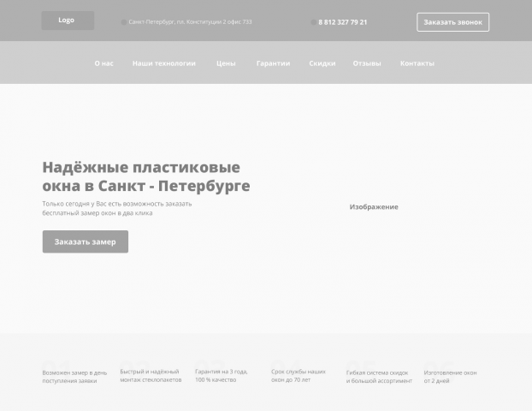Click the heading Надёжные пластиковые окна
The image size is (532, 411).
146,176
